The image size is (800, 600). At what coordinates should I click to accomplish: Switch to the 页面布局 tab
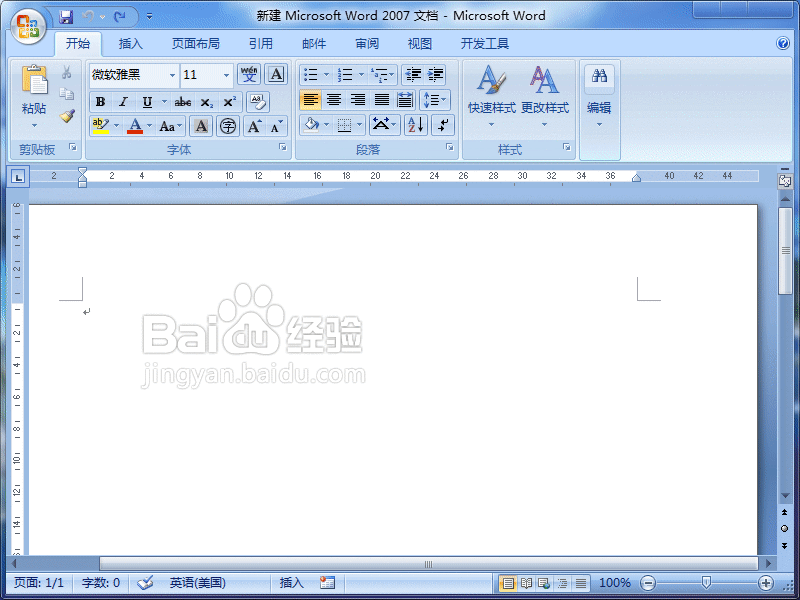[x=195, y=44]
